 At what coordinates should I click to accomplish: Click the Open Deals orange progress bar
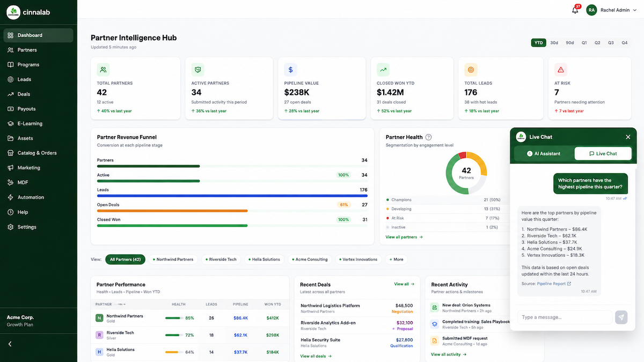point(172,211)
